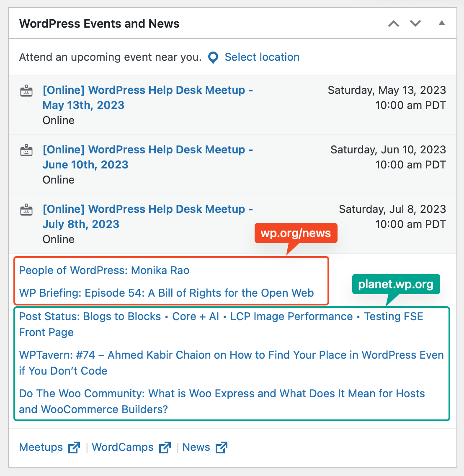Click the WordPress Events and News heading
The image size is (464, 476).
pyautogui.click(x=99, y=24)
